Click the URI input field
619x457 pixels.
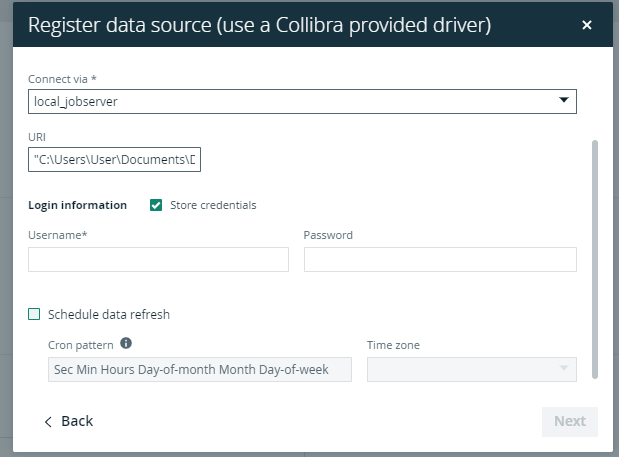(114, 159)
